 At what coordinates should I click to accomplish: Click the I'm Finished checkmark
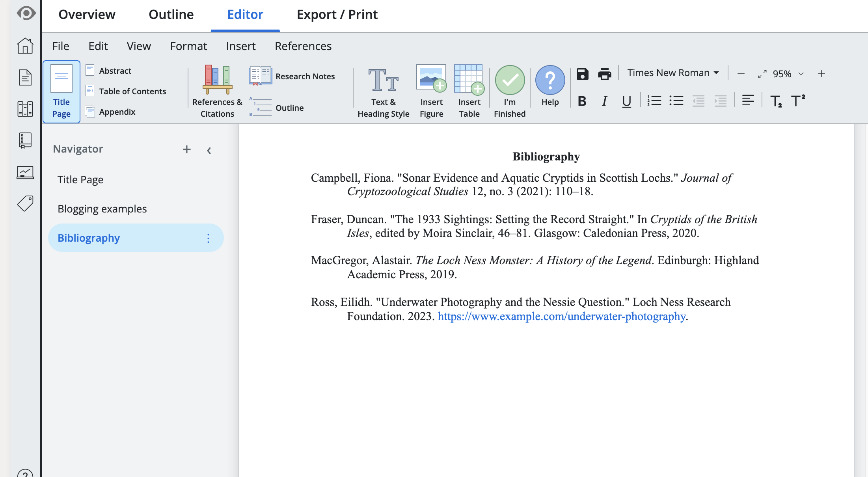(510, 92)
